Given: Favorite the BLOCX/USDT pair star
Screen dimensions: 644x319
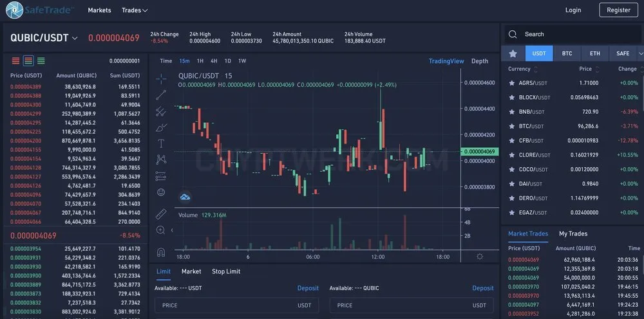Looking at the screenshot, I should (x=512, y=97).
